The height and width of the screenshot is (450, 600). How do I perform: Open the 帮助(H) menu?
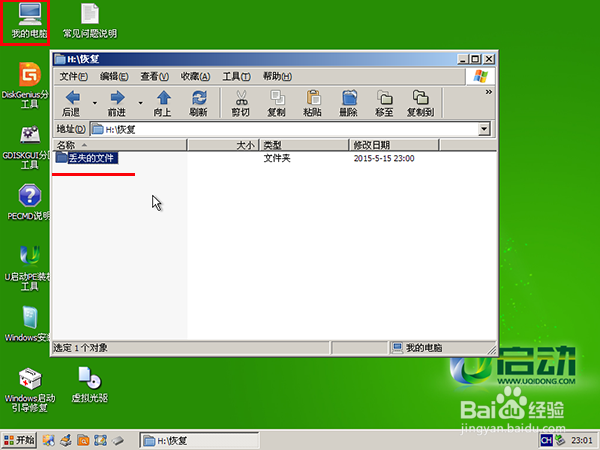coord(277,77)
